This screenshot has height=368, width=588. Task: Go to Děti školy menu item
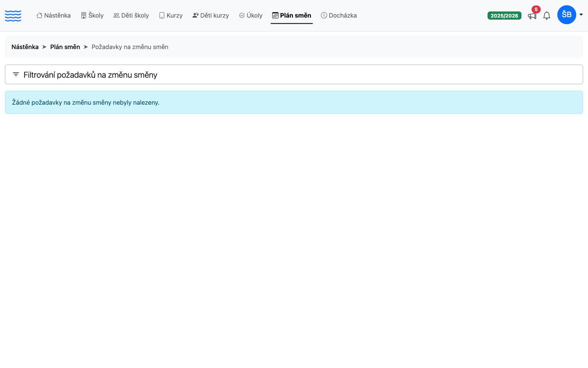click(131, 16)
